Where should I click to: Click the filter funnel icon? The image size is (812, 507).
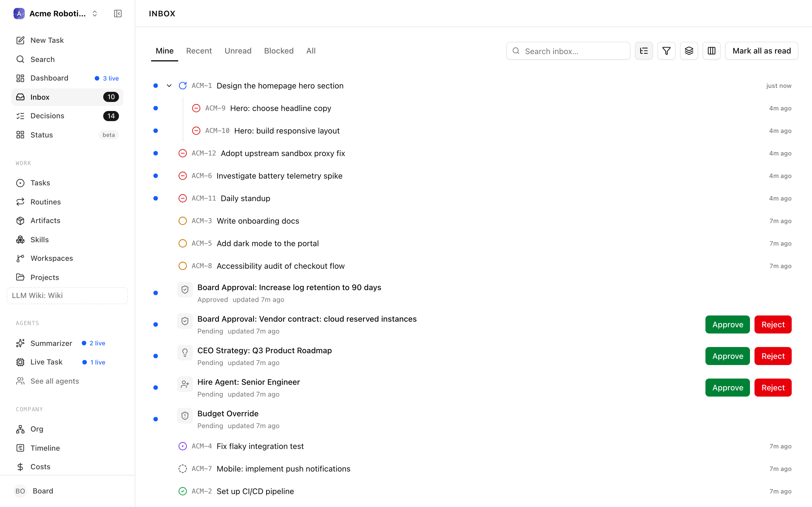667,51
